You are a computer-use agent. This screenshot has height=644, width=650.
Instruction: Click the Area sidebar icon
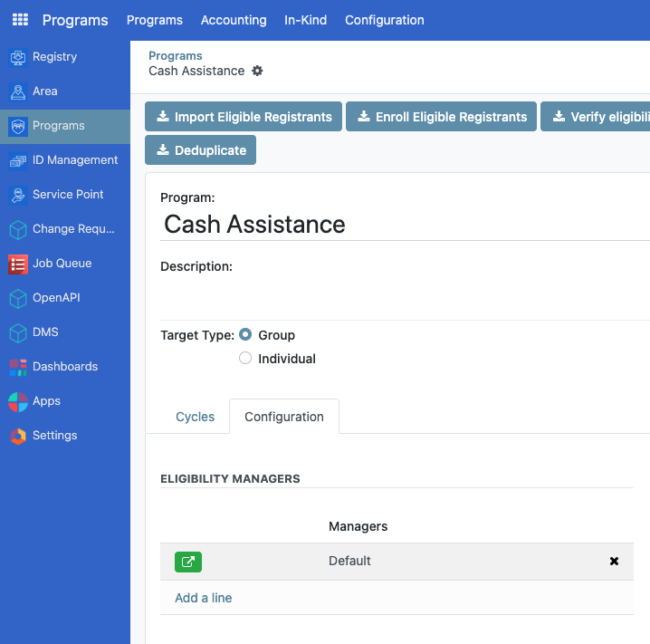pos(18,91)
